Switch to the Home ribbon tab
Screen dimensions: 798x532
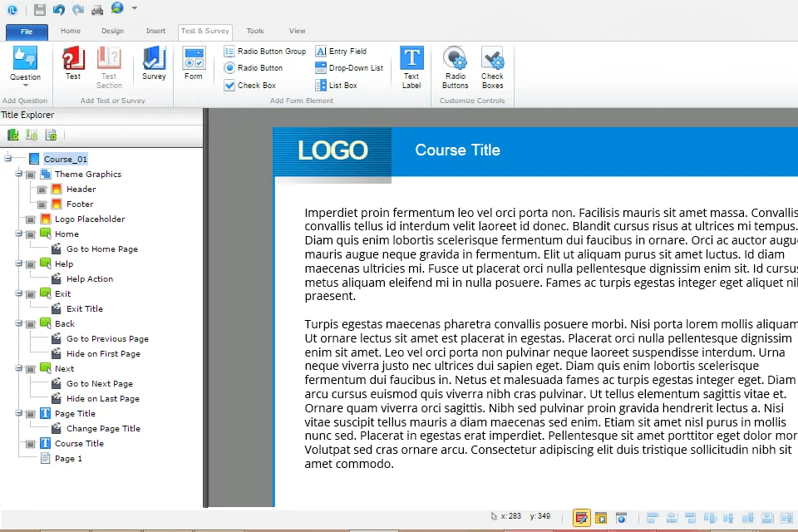click(x=70, y=31)
